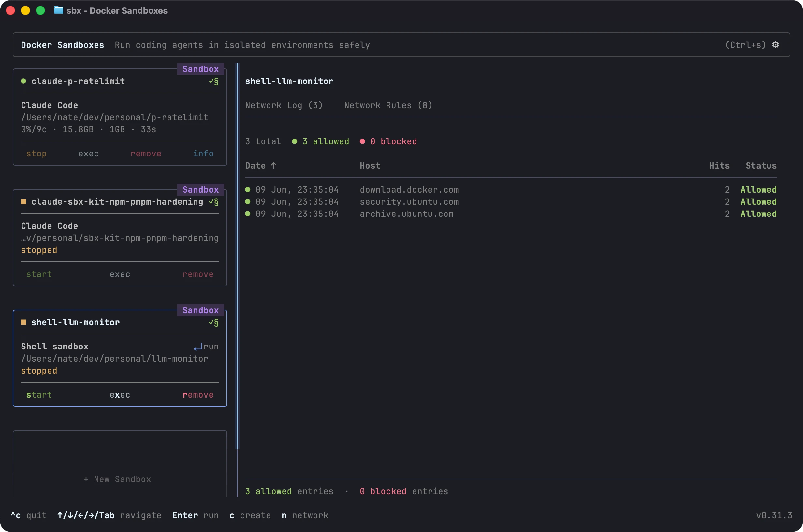Click green status dot of claude-p-ratelimit
This screenshot has height=532, width=803.
[x=23, y=81]
